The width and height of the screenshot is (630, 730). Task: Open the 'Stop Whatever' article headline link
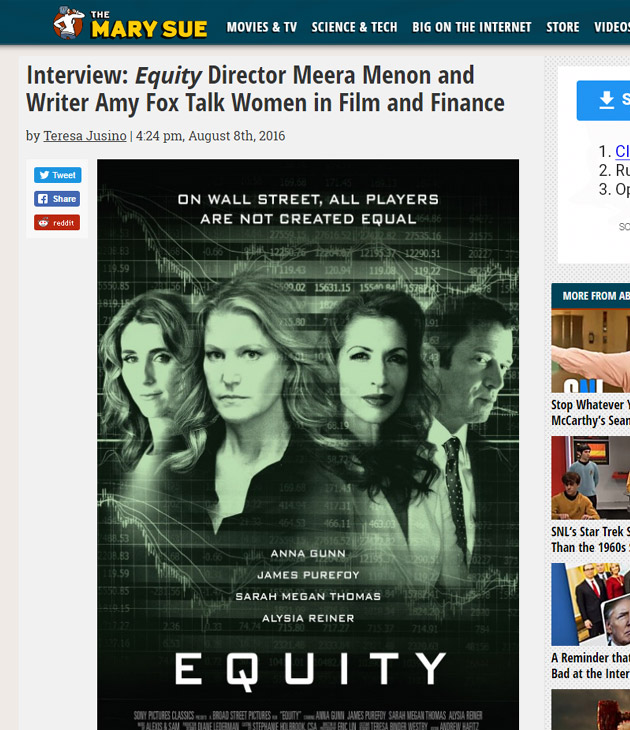(x=590, y=412)
